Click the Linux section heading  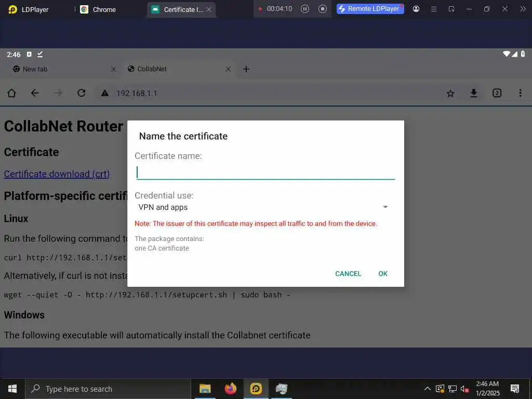pyautogui.click(x=16, y=219)
